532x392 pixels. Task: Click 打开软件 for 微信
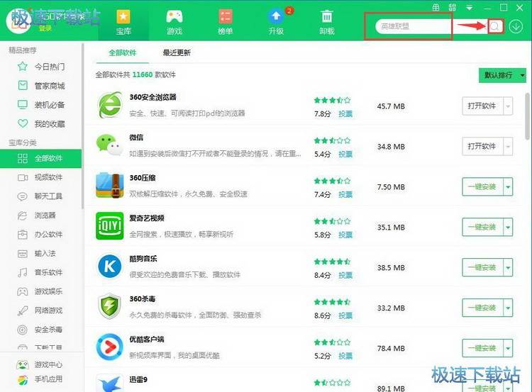pyautogui.click(x=483, y=147)
